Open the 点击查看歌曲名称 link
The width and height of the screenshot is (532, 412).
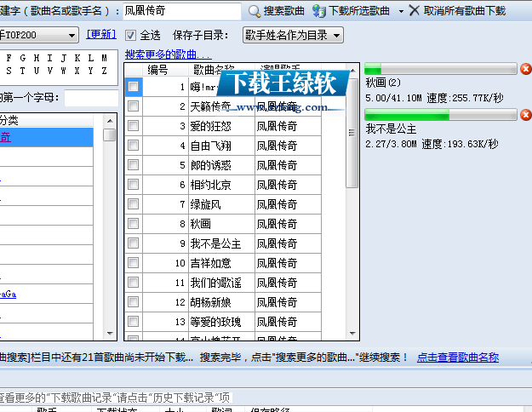458,358
